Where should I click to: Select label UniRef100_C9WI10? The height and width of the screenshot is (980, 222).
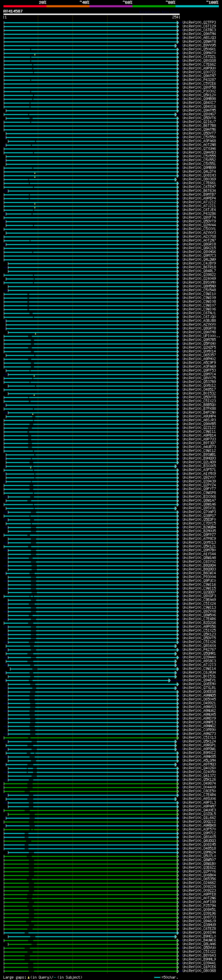pyautogui.click(x=199, y=294)
